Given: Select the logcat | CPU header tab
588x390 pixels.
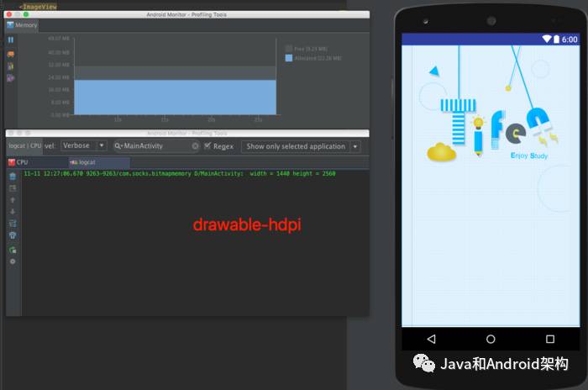Looking at the screenshot, I should (24, 145).
